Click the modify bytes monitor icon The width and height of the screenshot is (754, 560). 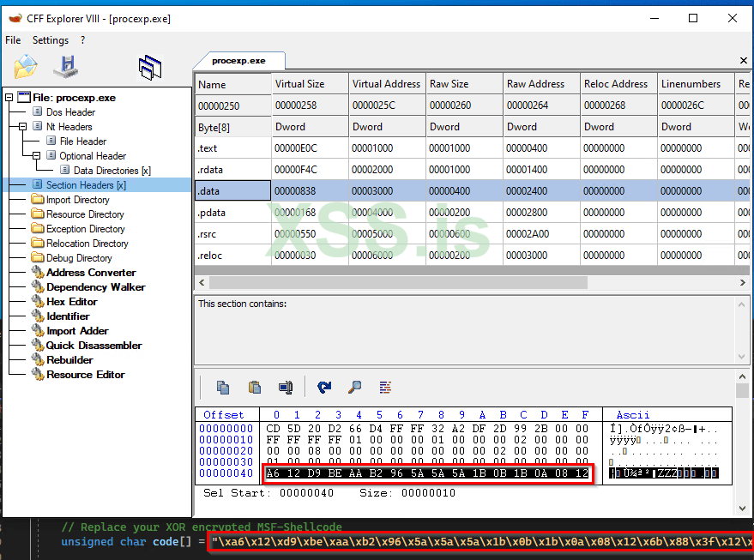tap(285, 387)
